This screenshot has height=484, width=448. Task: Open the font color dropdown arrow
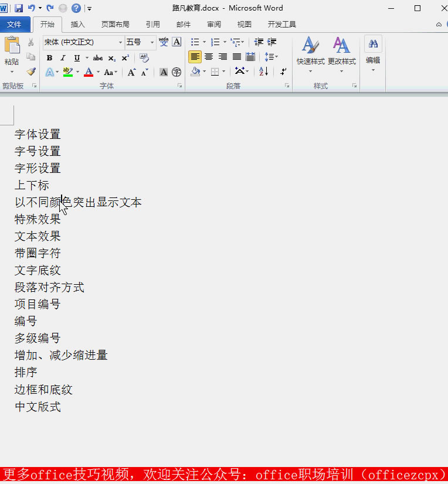point(99,72)
